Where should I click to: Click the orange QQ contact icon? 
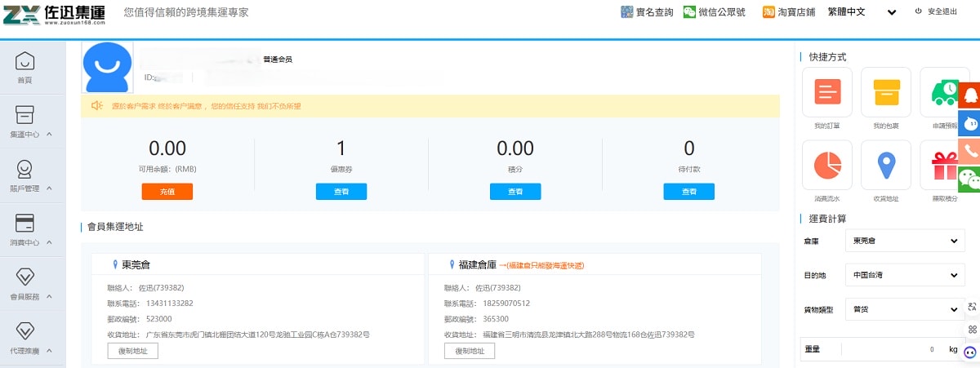[x=969, y=95]
